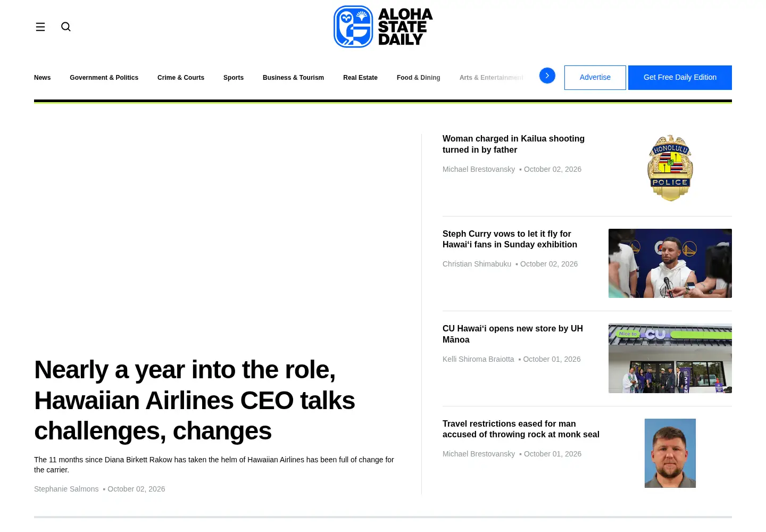
Task: Open CU Hawaiʻi new store headline
Action: click(x=513, y=334)
